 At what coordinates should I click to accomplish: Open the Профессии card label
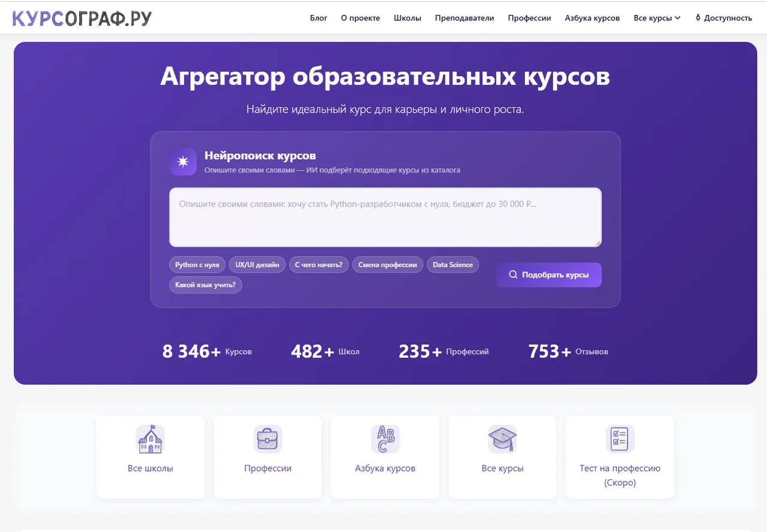[268, 468]
